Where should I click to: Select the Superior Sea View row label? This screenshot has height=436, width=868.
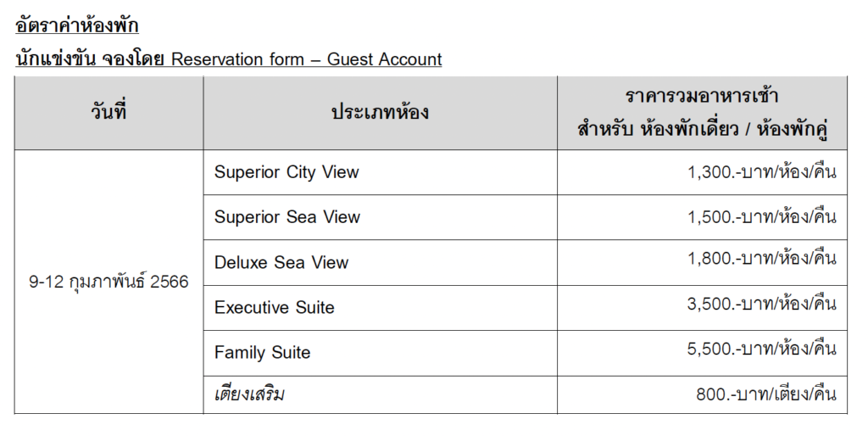(x=287, y=217)
